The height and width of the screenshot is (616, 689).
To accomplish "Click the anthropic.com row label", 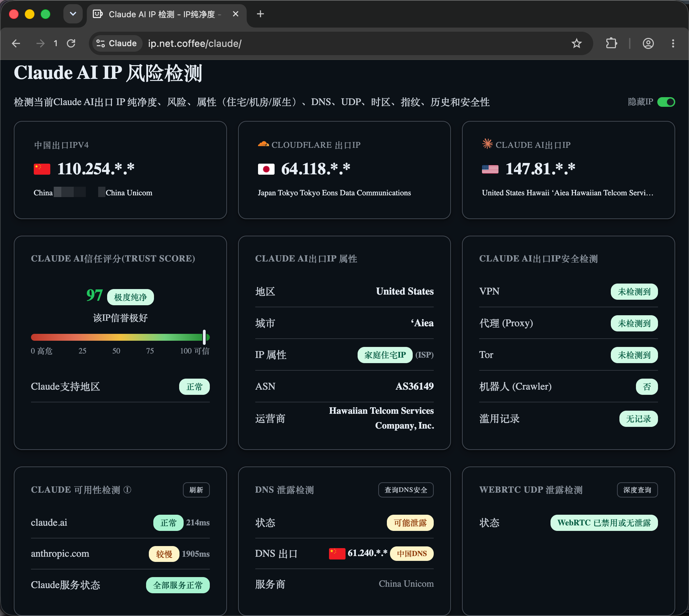I will click(x=60, y=553).
